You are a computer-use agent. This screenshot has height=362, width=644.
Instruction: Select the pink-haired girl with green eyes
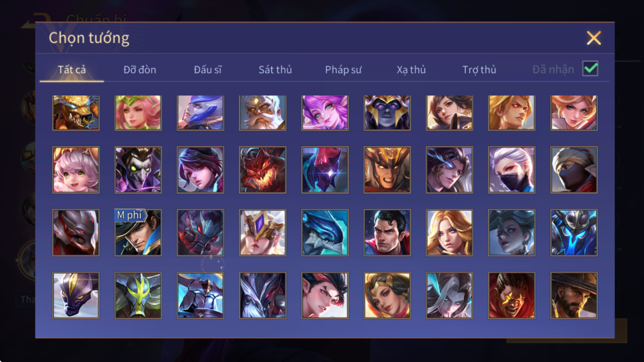tap(76, 170)
